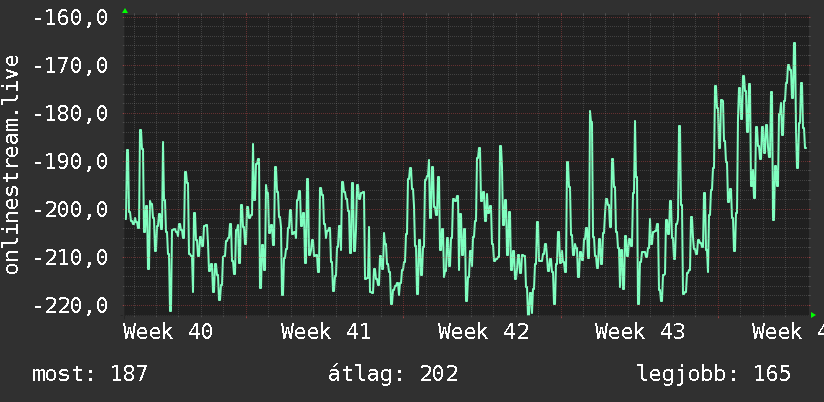The image size is (824, 402).
Task: Click the -200,0 y-axis value
Action: coord(70,210)
